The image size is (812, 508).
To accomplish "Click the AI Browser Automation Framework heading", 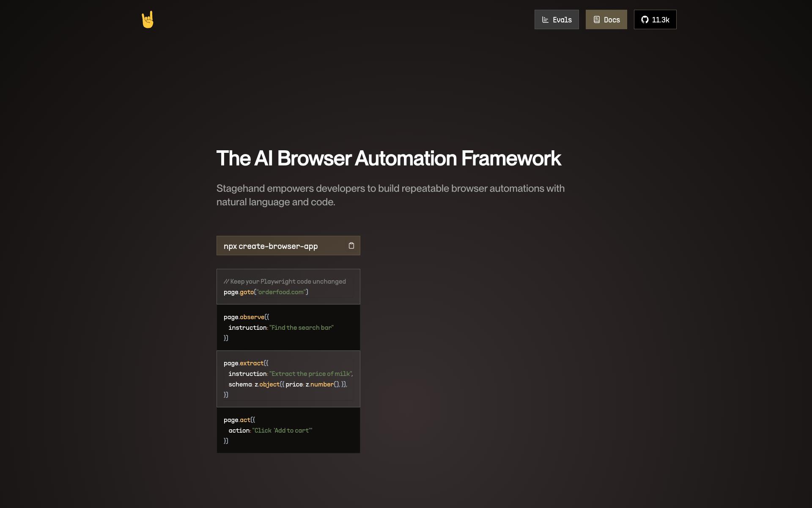I will click(388, 158).
